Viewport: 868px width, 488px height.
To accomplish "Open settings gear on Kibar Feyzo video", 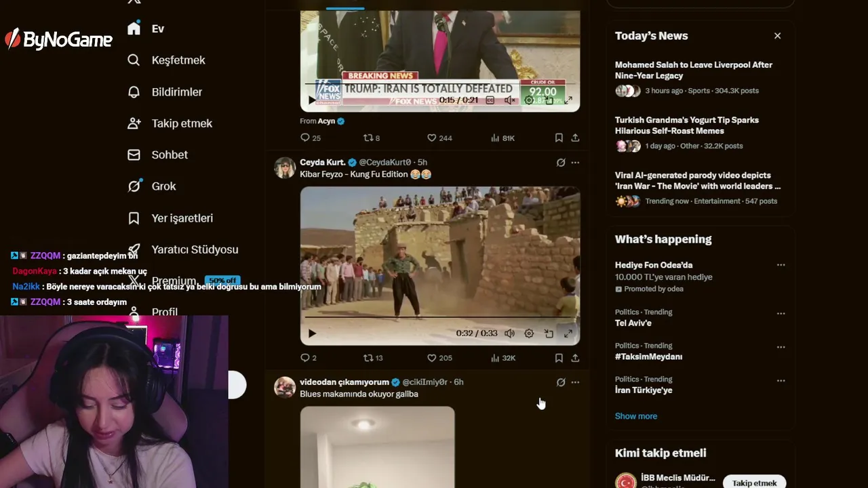I will 529,333.
